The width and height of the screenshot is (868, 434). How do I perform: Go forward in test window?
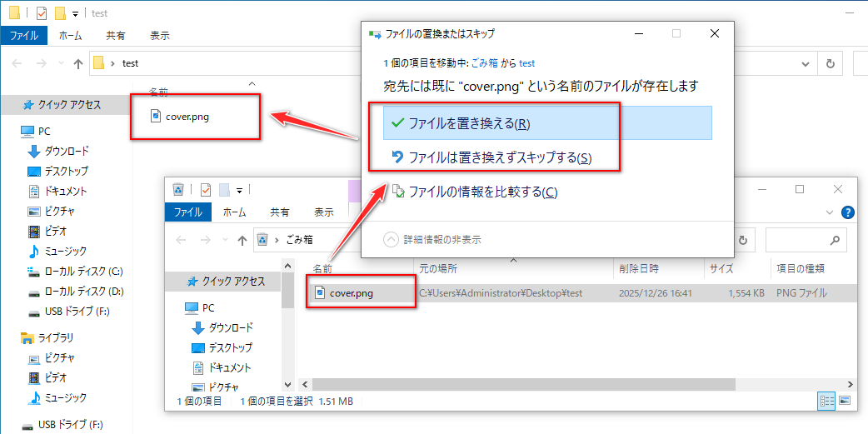(42, 63)
